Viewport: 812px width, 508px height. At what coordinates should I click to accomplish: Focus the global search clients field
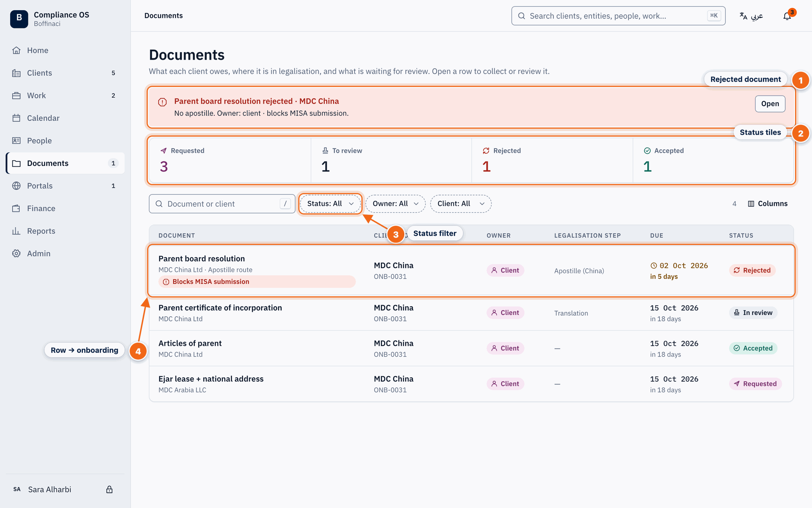coord(618,16)
